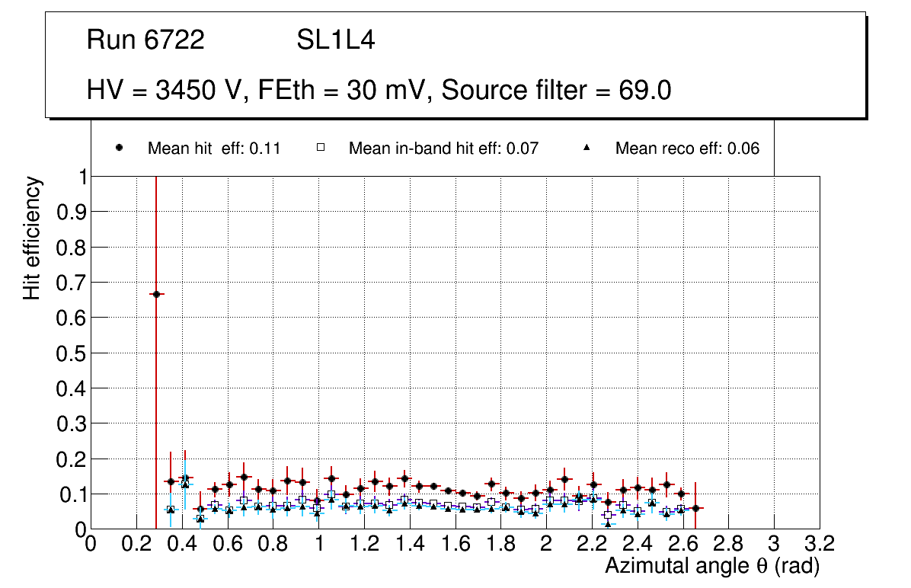
Task: Click the 'Hit efficiency' y-axis title
Action: (x=32, y=238)
